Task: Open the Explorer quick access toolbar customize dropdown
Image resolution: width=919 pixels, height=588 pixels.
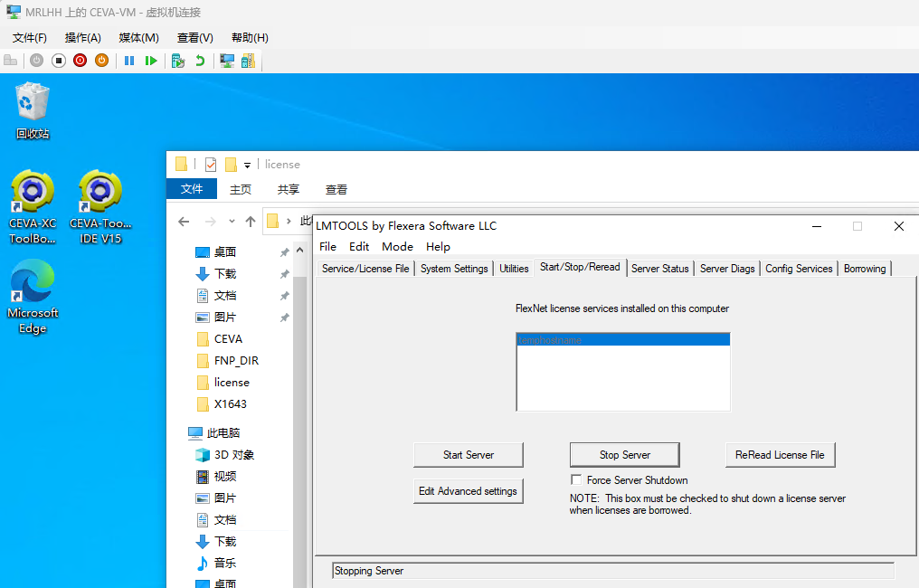Action: coord(247,166)
